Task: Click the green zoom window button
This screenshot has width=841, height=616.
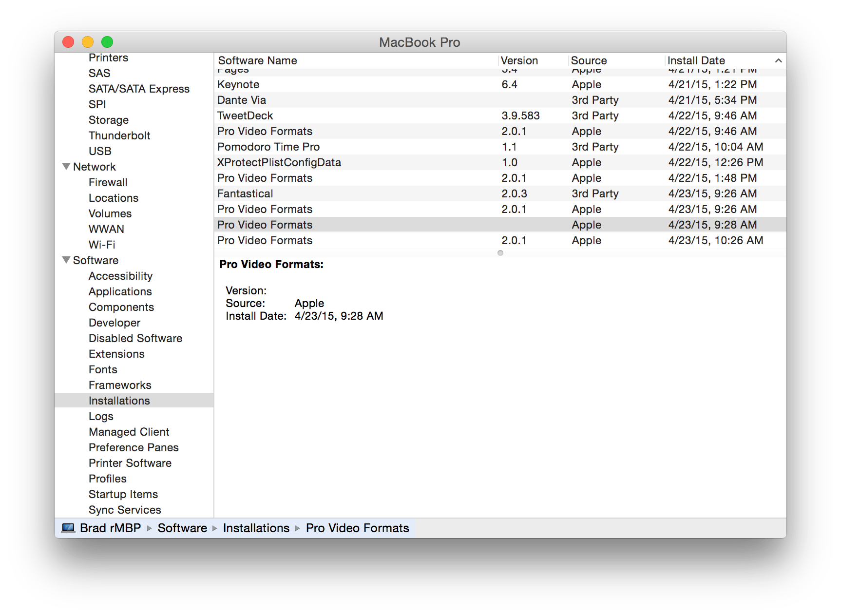Action: coord(107,42)
